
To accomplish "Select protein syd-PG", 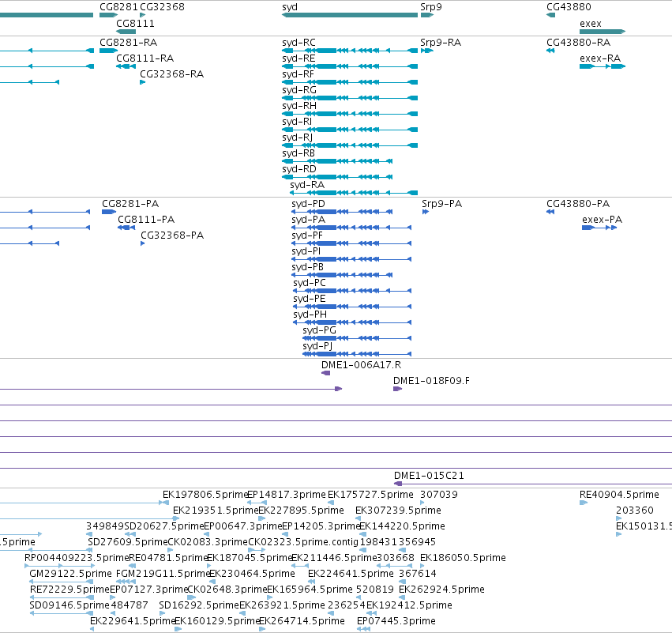I will (x=319, y=330).
